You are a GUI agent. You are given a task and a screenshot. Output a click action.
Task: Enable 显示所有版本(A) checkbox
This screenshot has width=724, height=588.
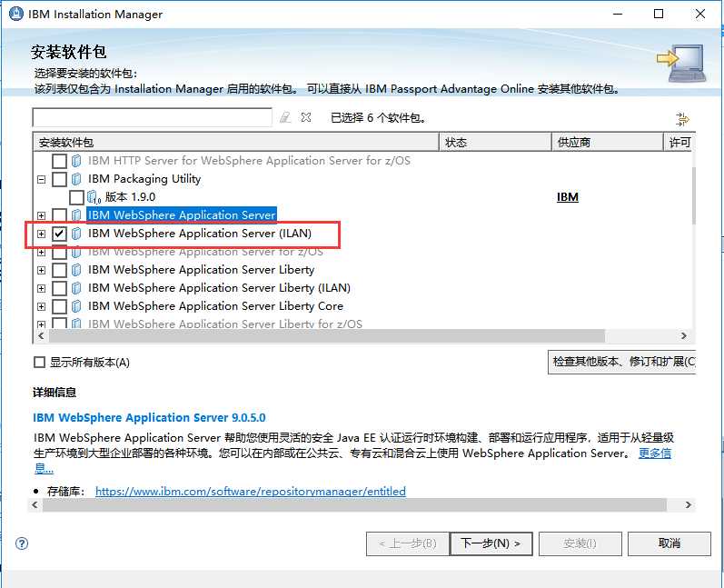pos(40,362)
